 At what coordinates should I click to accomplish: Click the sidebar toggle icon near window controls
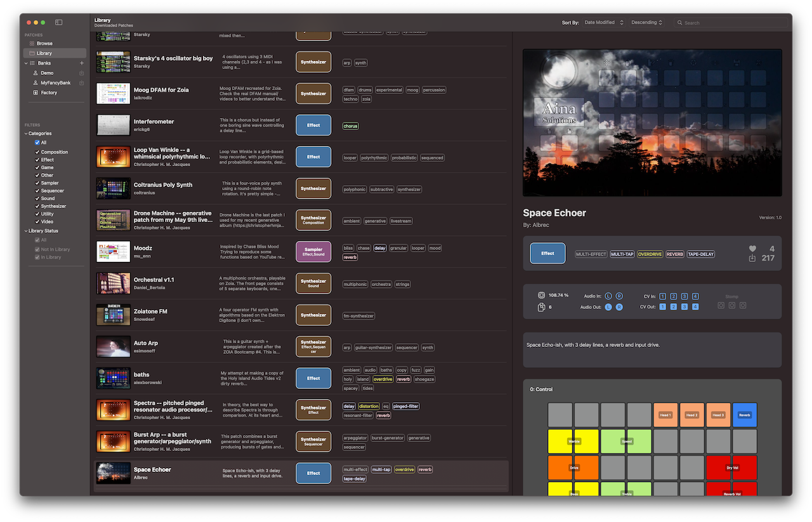point(58,22)
